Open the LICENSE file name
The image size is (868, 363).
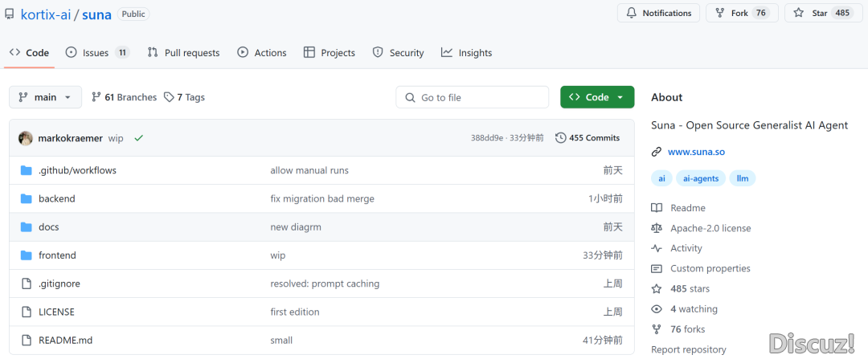56,312
